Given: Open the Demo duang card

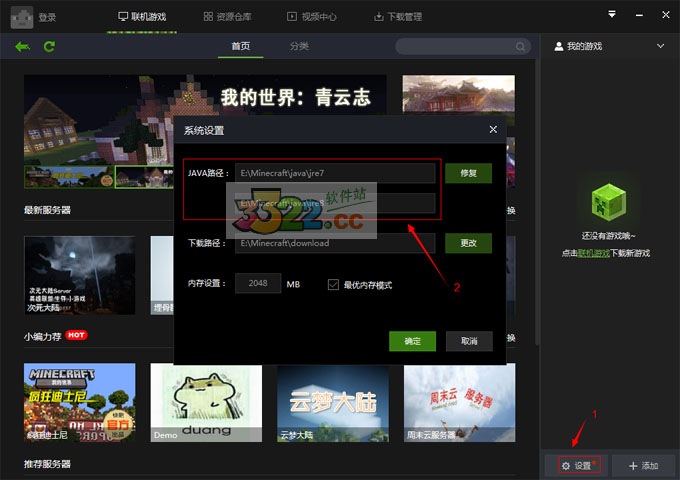Looking at the screenshot, I should [x=206, y=402].
